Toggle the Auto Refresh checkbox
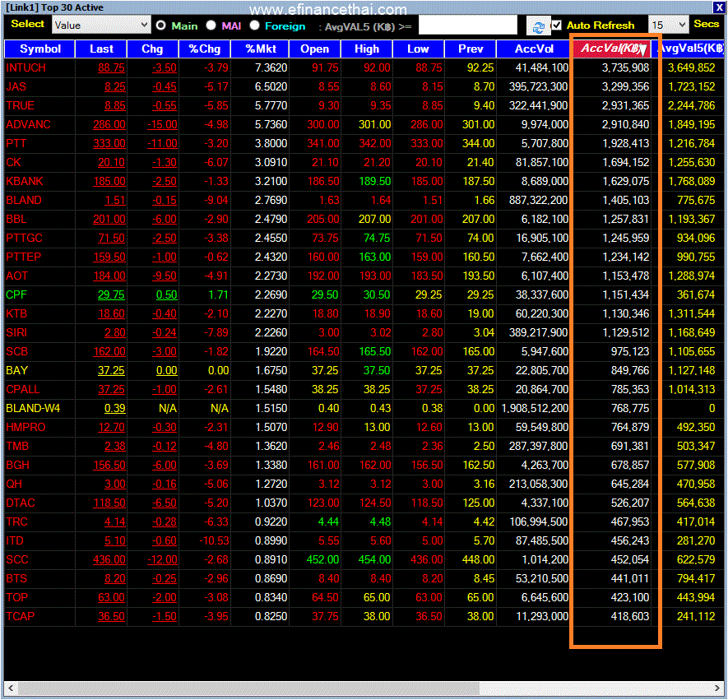 pyautogui.click(x=556, y=25)
